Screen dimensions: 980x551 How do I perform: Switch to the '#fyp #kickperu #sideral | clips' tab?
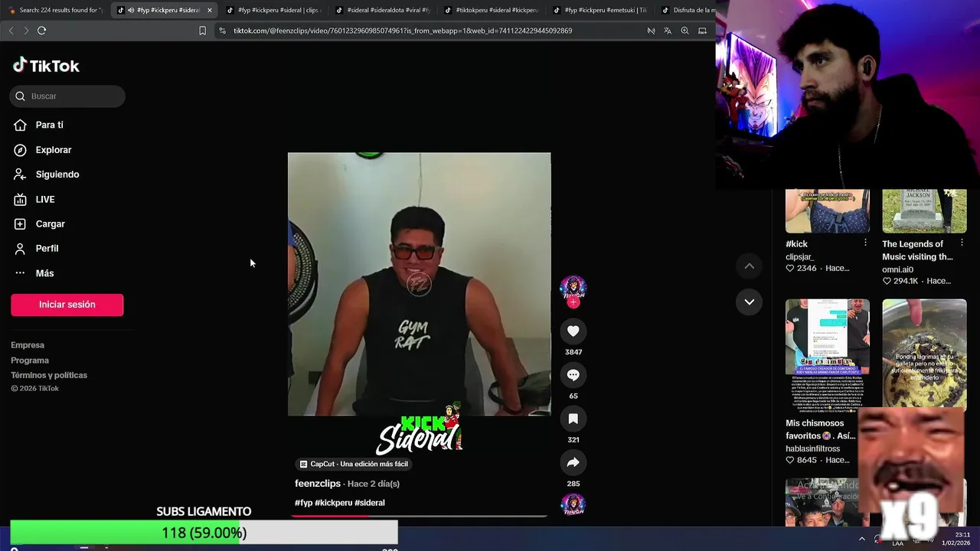(x=273, y=10)
